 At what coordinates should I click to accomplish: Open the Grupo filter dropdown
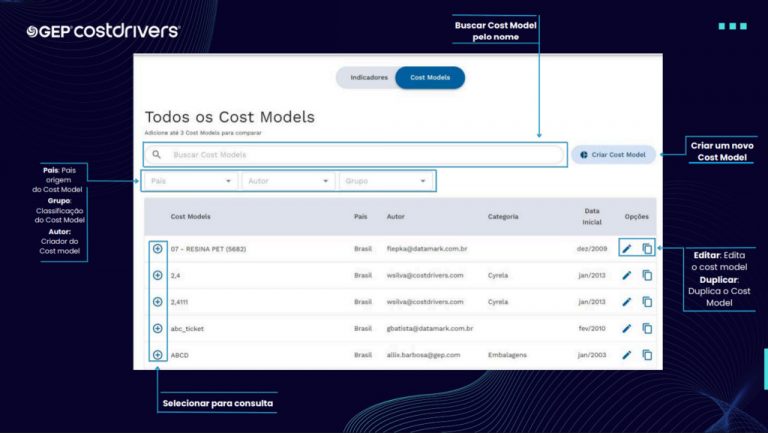(x=386, y=181)
